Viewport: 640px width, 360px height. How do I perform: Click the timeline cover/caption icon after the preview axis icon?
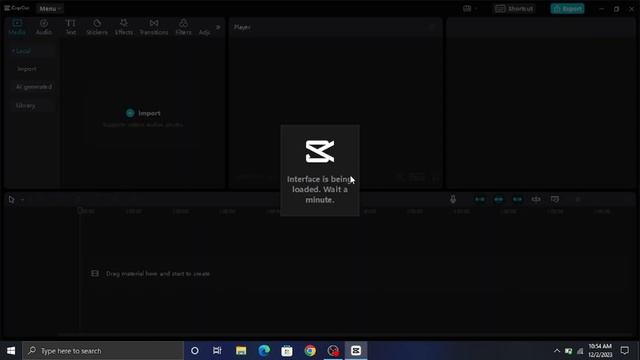coord(555,199)
